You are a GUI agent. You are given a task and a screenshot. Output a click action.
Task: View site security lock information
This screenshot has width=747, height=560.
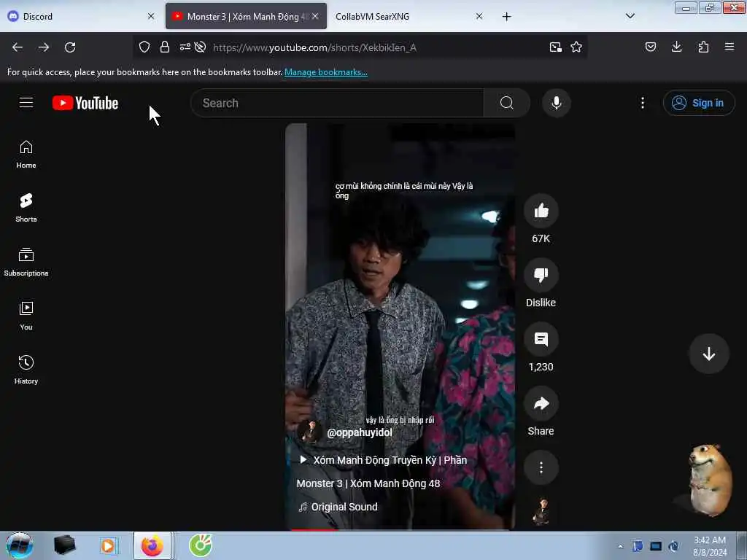click(x=164, y=47)
